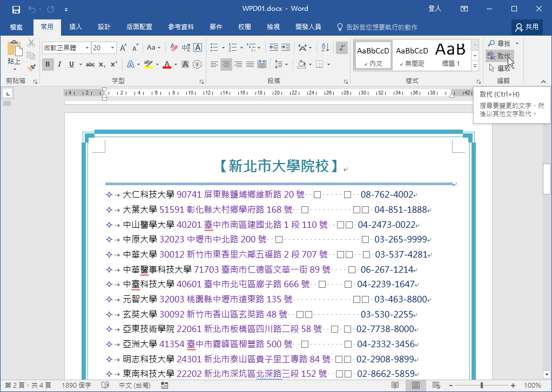Click the 告訴我您想要執行的動作 search box

click(x=378, y=27)
